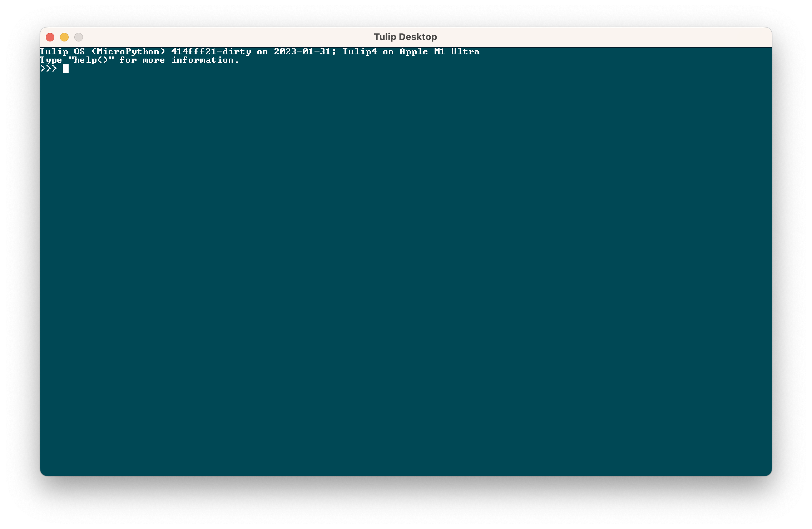Click the white block cursor at the prompt
This screenshot has width=812, height=529.
click(66, 69)
